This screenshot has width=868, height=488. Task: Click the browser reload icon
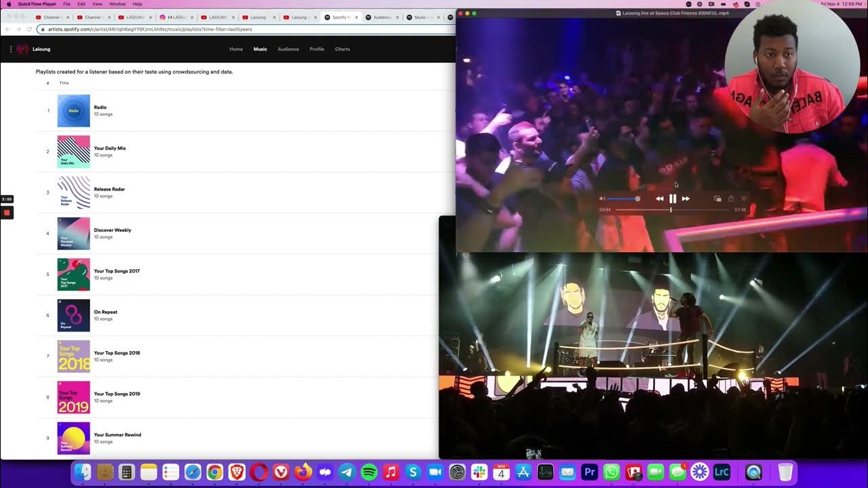click(28, 29)
